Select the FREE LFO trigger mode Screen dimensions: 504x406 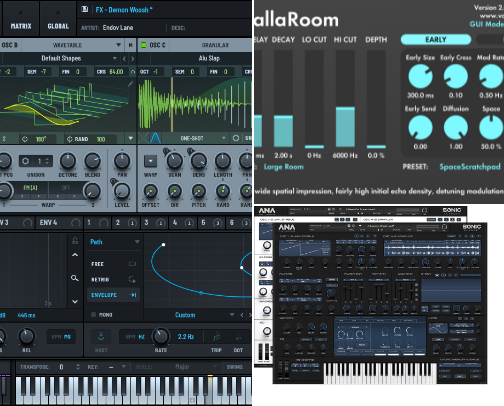(113, 264)
